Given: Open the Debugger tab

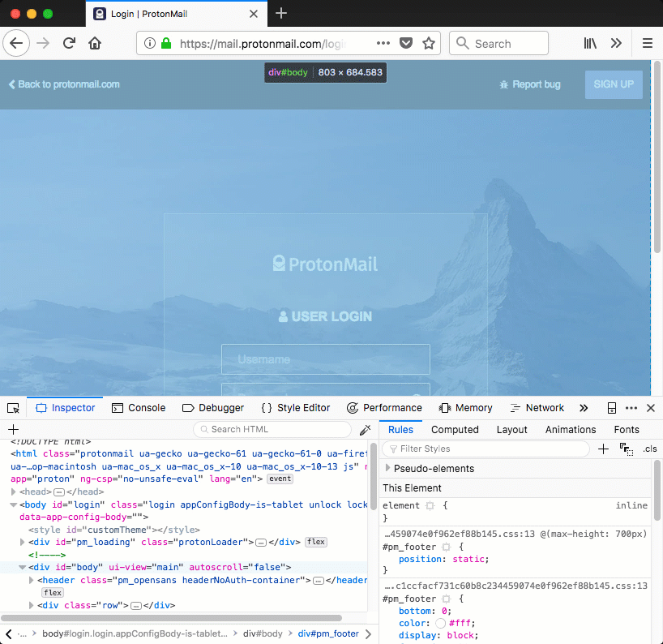Looking at the screenshot, I should point(213,408).
